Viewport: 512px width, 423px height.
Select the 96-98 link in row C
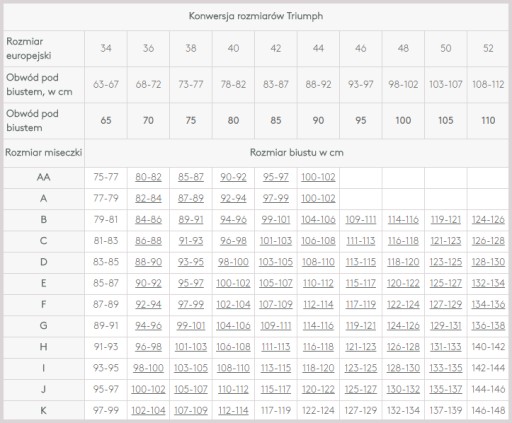(233, 241)
